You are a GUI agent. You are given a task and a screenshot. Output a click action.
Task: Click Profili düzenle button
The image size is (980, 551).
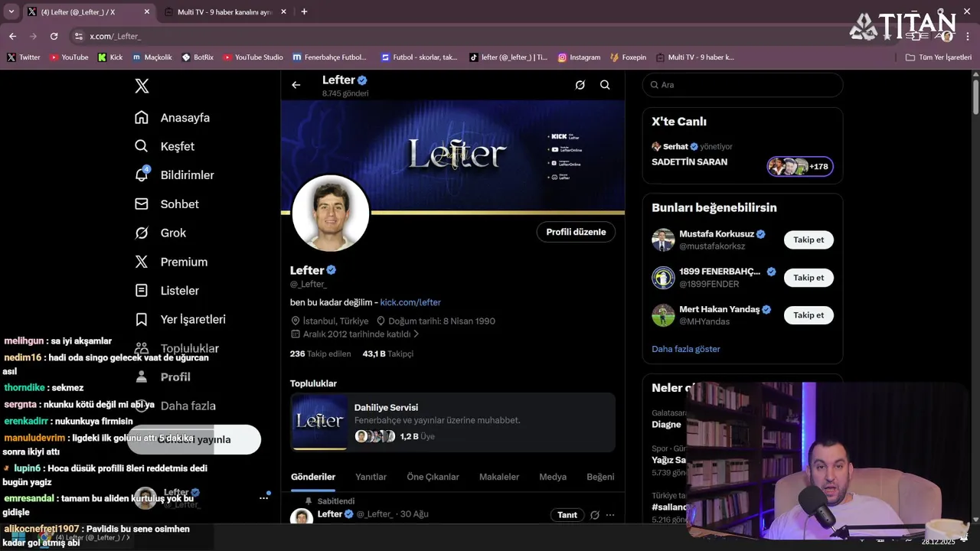point(576,232)
